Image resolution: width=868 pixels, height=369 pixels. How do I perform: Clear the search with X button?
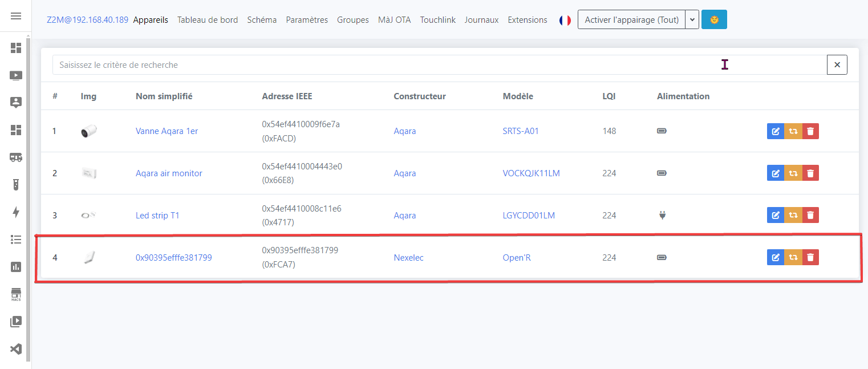(x=837, y=65)
